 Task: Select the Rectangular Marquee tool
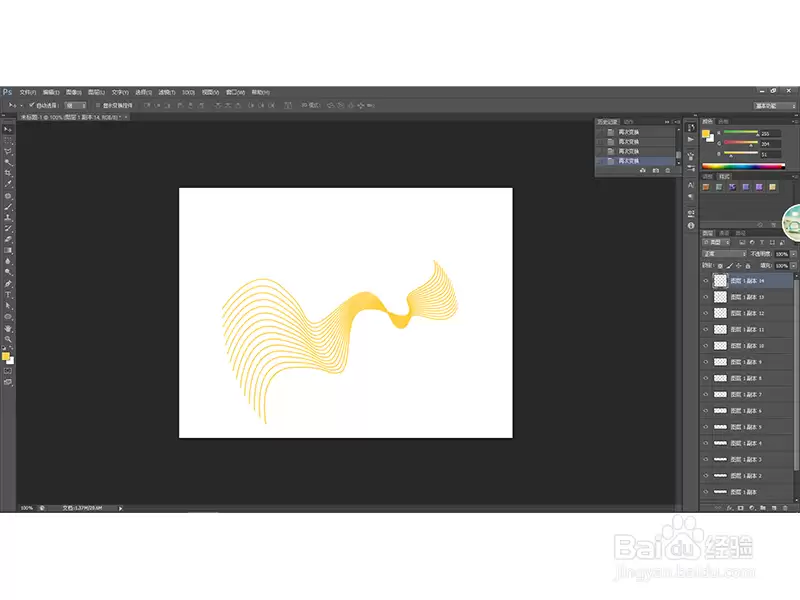tap(8, 140)
